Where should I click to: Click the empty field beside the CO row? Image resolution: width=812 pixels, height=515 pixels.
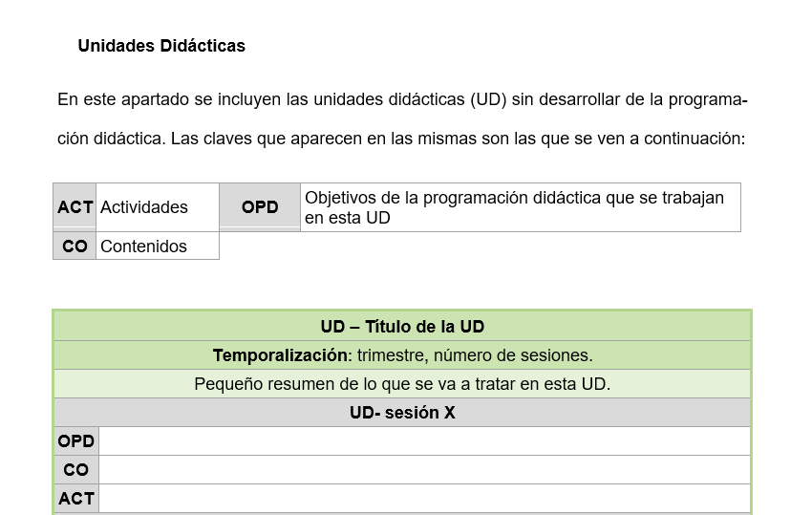[425, 470]
